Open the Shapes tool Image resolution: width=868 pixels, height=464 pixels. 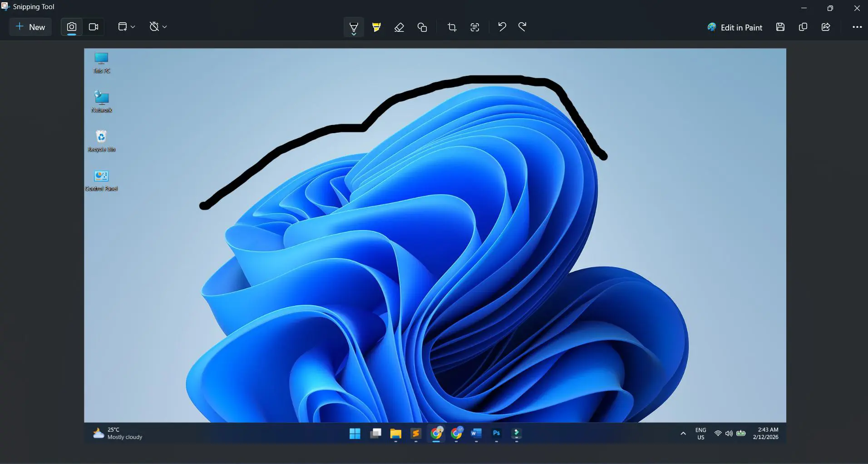[x=422, y=27]
